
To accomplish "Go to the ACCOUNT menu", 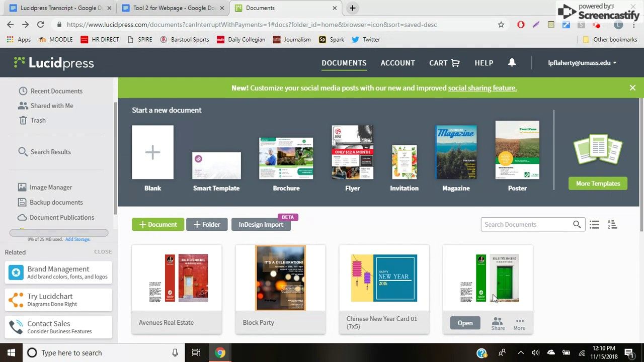I will (397, 63).
